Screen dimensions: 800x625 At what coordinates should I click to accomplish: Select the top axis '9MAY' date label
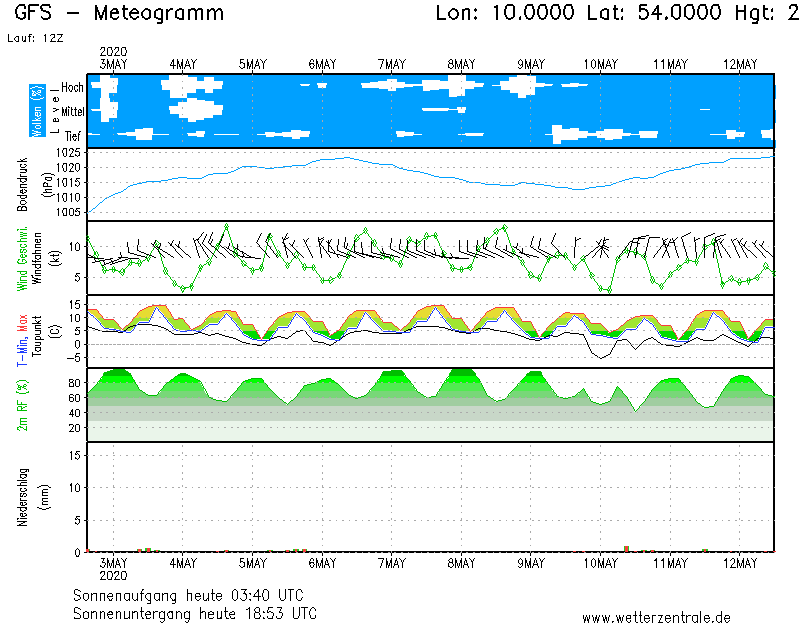(x=531, y=64)
